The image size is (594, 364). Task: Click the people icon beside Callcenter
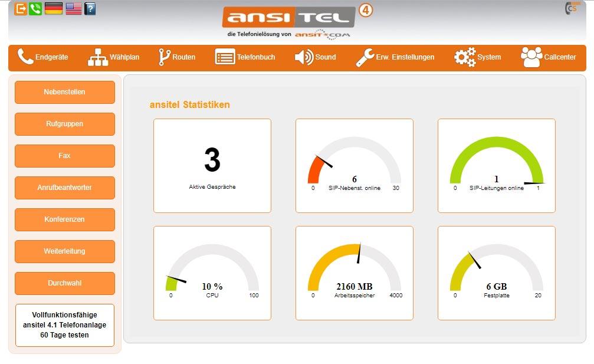[x=531, y=57]
